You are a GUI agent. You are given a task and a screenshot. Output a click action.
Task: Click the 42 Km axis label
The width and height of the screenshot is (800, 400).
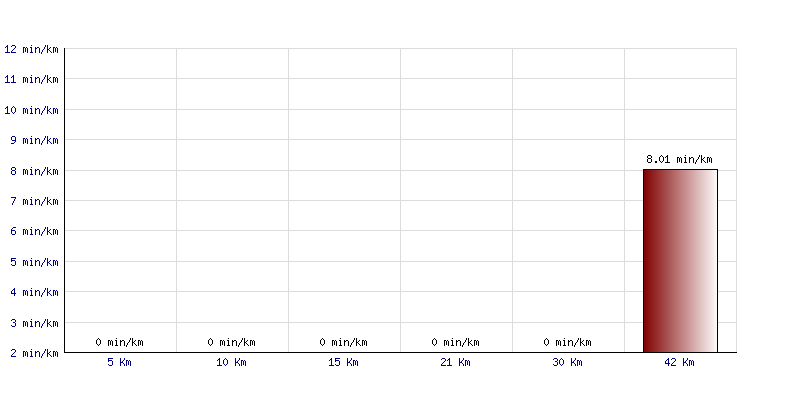[x=679, y=363]
